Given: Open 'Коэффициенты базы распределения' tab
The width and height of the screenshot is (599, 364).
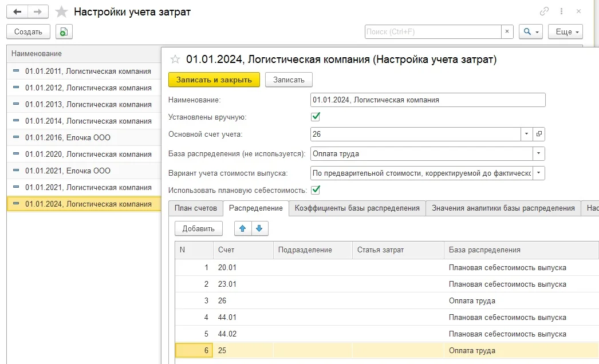Looking at the screenshot, I should (x=357, y=208).
